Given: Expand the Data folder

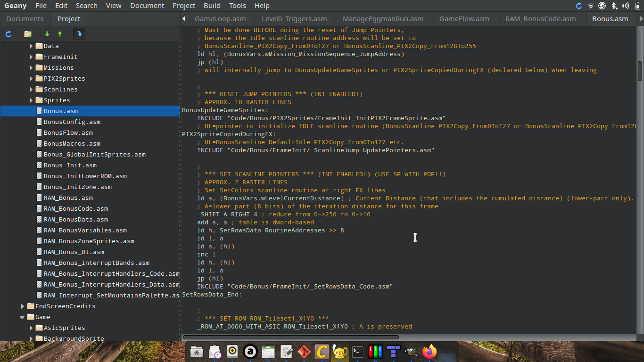Looking at the screenshot, I should coord(31,46).
